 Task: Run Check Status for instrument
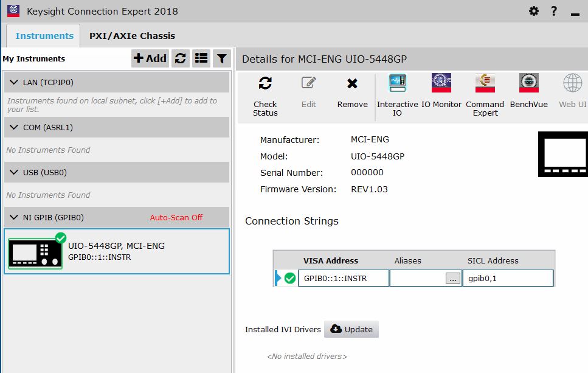pyautogui.click(x=265, y=96)
